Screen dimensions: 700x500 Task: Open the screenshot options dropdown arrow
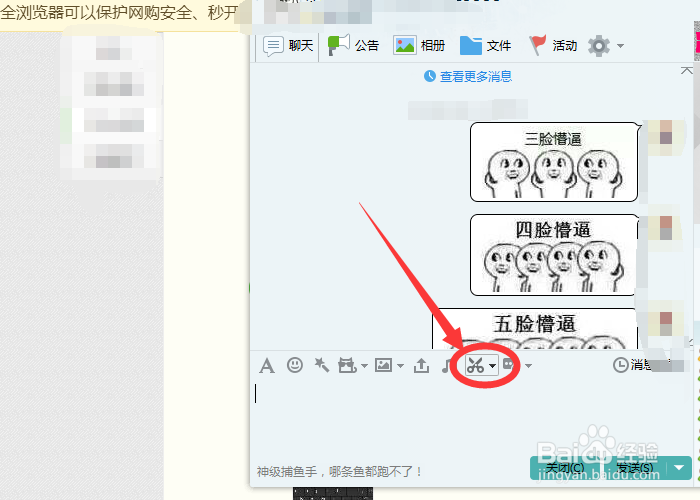pyautogui.click(x=492, y=366)
